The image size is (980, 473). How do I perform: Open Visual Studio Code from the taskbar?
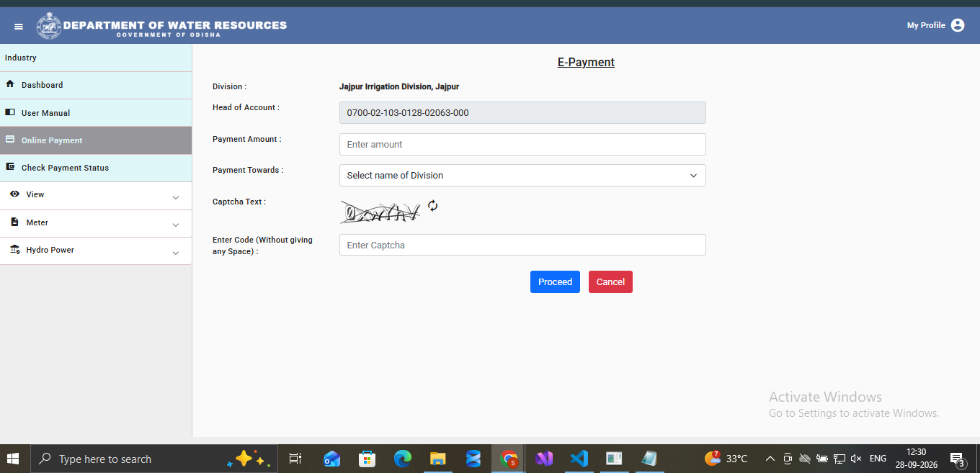click(579, 459)
